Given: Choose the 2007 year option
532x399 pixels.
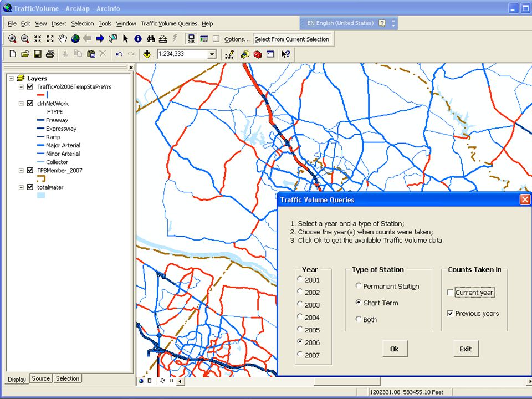Looking at the screenshot, I should pyautogui.click(x=300, y=354).
